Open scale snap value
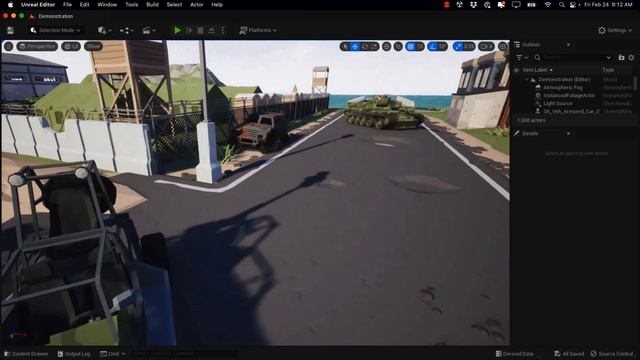The image size is (640, 360). click(469, 47)
